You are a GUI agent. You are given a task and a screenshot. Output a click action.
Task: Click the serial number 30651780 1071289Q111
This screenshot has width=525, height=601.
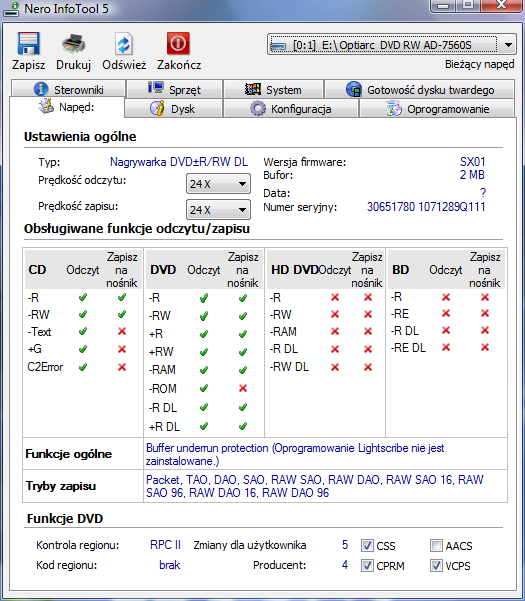tap(426, 207)
